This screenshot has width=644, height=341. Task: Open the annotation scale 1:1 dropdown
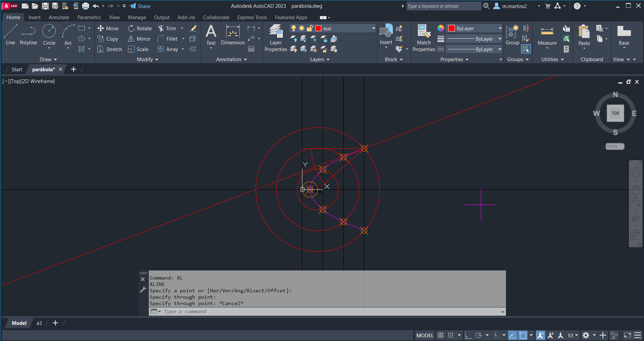click(x=573, y=335)
